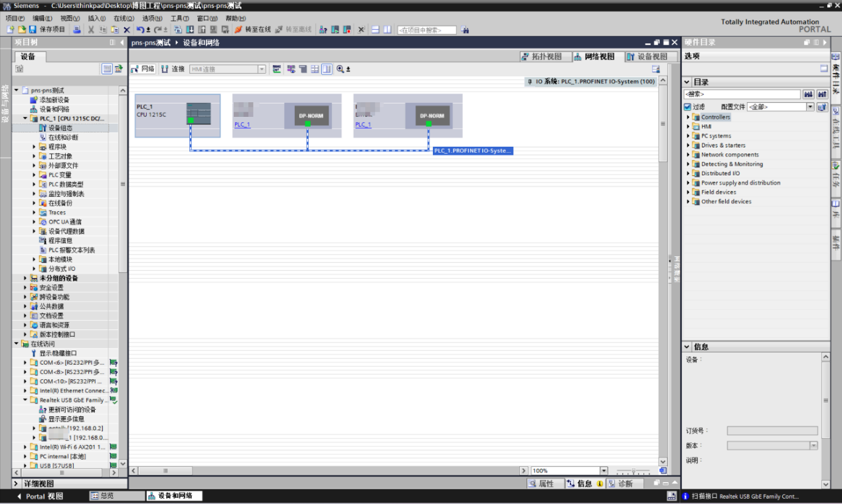This screenshot has width=842, height=504.
Task: Switch to the 拓扑视图 topology view tab
Action: coord(542,57)
